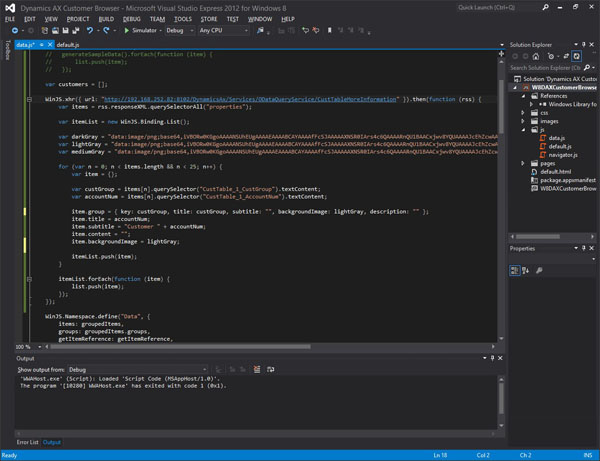Click the Pending Changes Filter icon
This screenshot has width=600, height=461.
551,57
